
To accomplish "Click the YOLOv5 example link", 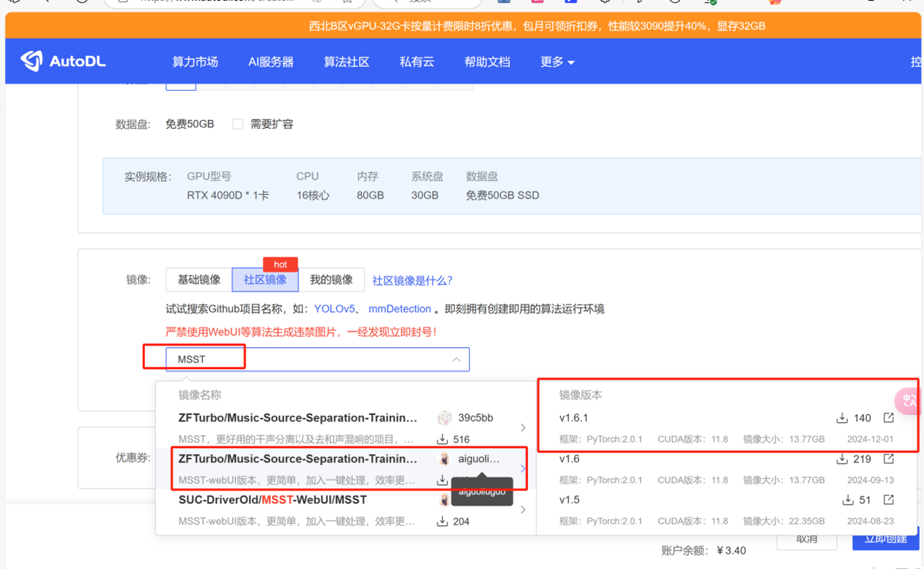I will click(334, 309).
